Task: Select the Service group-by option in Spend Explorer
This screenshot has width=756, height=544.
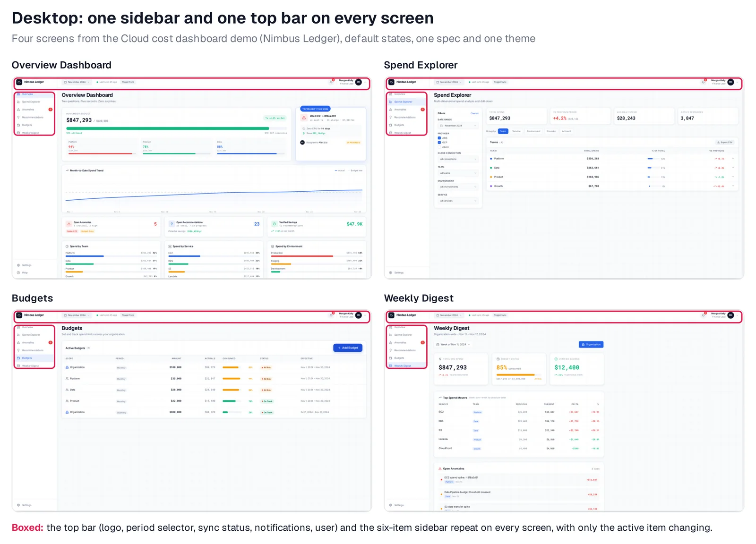Action: [516, 131]
